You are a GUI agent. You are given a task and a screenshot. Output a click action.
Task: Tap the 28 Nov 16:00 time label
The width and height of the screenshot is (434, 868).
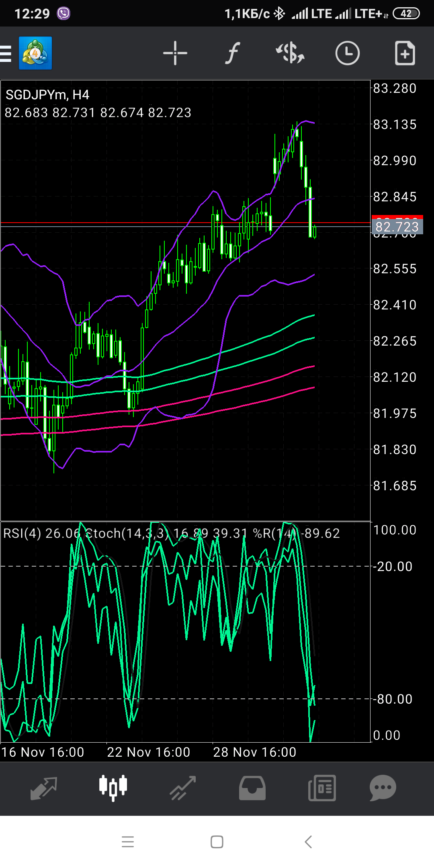coord(255,752)
